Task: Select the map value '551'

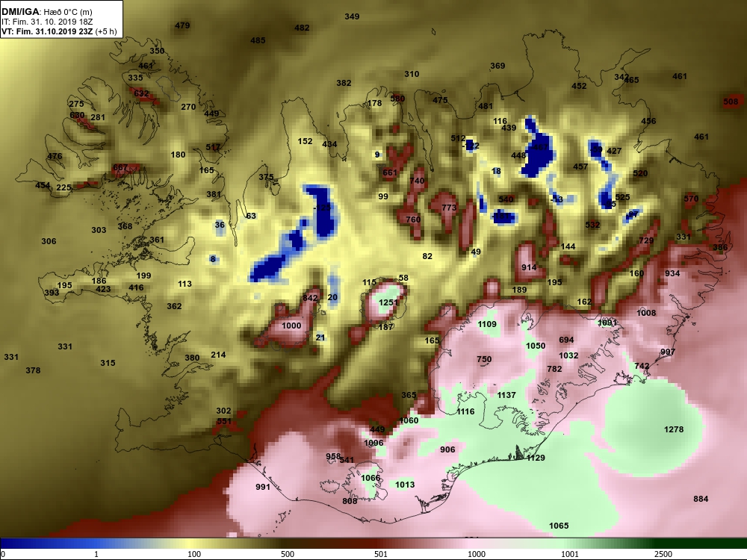Action: 224,421
